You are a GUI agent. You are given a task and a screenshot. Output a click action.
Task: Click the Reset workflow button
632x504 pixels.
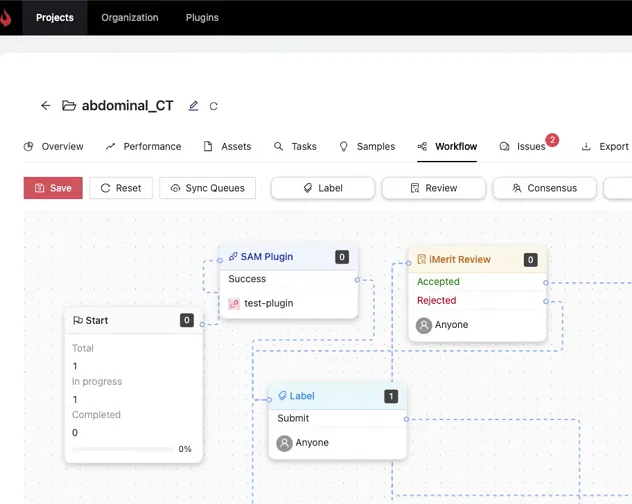(121, 188)
